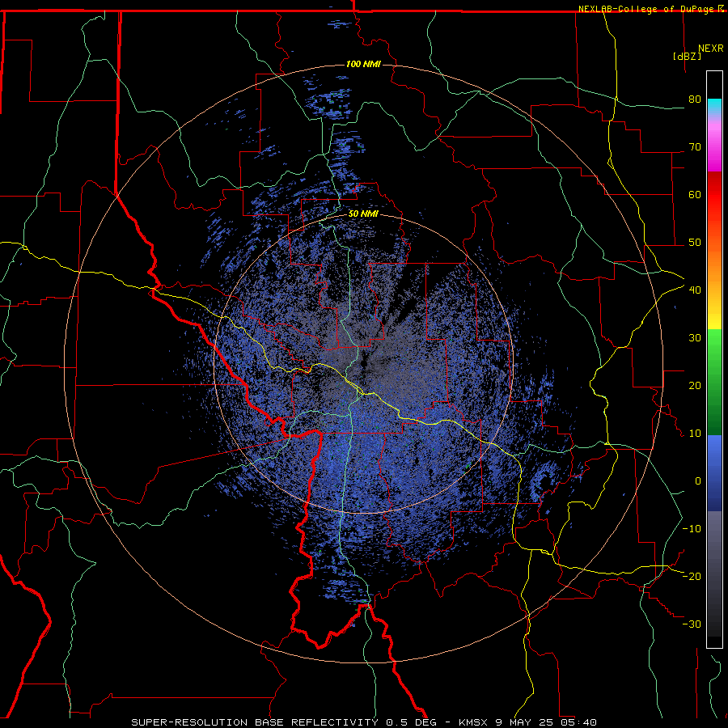The height and width of the screenshot is (728, 728).
Task: Click the 60 value on the dBZ scale
Action: pos(695,194)
